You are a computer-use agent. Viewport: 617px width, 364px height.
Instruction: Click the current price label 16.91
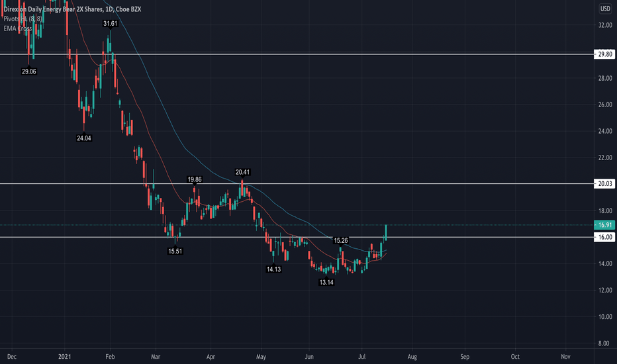pos(604,225)
